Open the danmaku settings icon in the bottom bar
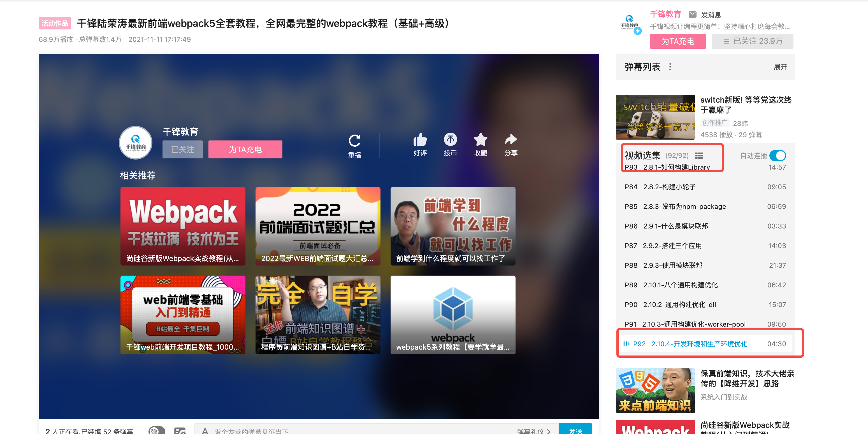 coord(180,431)
